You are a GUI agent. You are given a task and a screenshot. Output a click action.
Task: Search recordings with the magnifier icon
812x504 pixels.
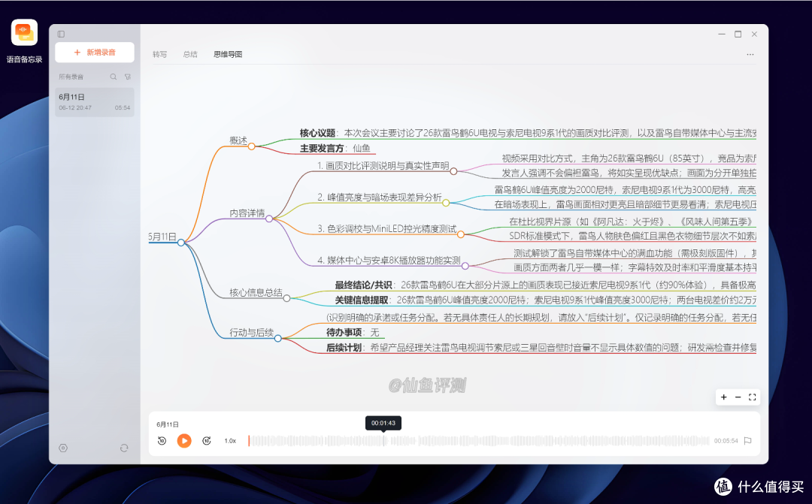[114, 77]
